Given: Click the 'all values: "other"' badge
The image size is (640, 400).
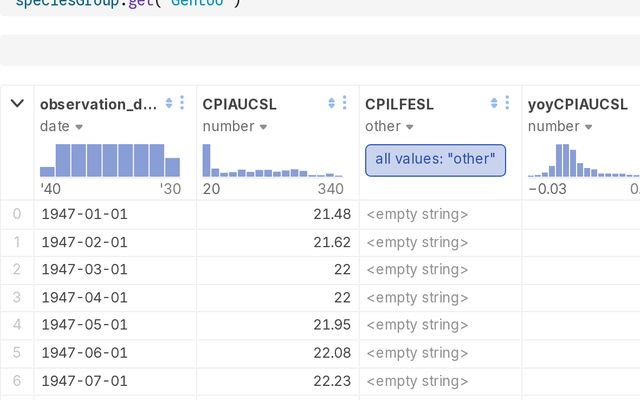Looking at the screenshot, I should tap(436, 159).
